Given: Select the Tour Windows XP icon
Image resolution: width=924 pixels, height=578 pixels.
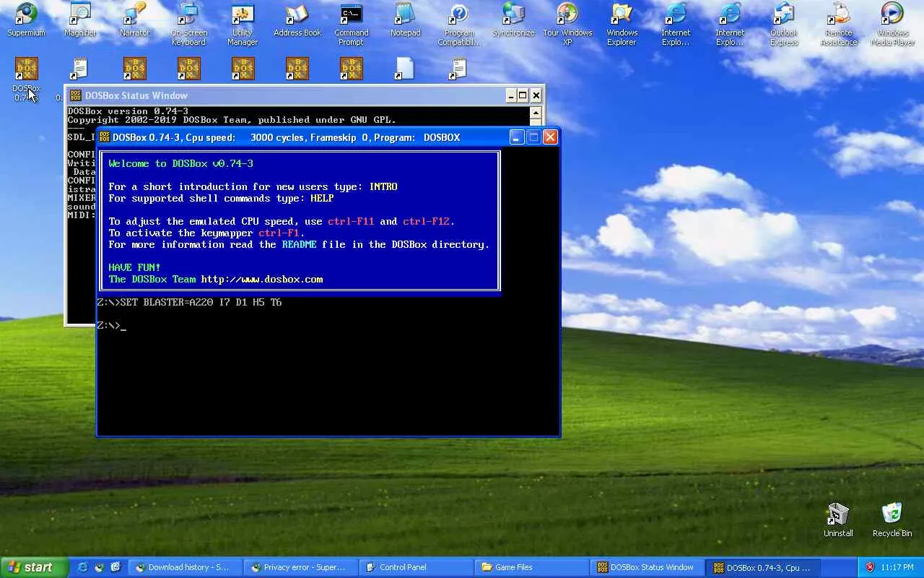Looking at the screenshot, I should pos(567,25).
